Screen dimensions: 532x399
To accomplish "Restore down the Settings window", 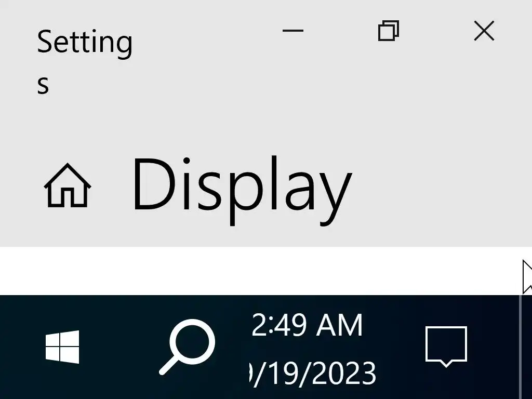I will click(389, 31).
